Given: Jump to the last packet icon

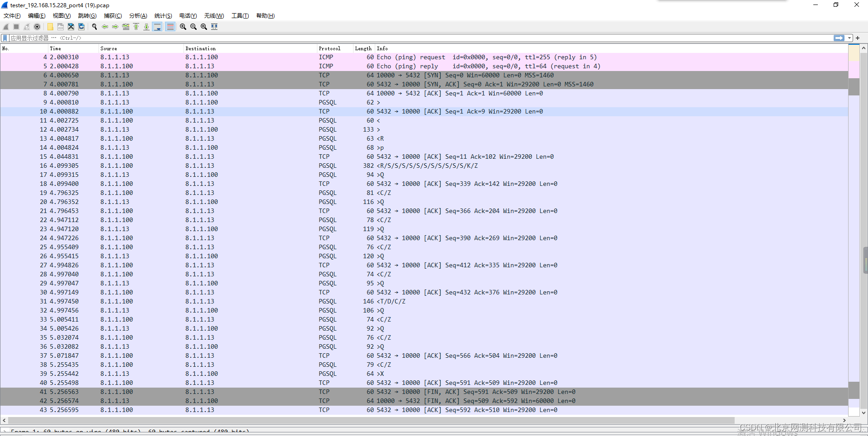Looking at the screenshot, I should coord(146,27).
